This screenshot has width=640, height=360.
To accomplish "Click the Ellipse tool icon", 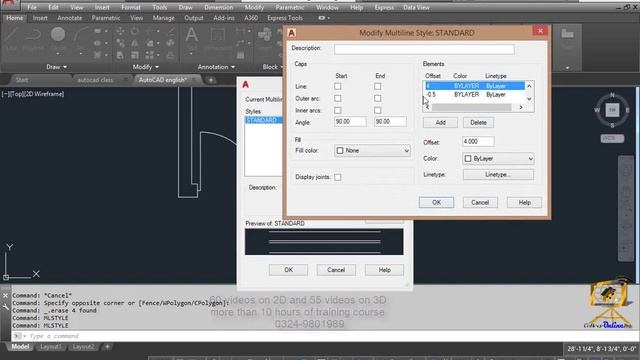I will [x=98, y=43].
